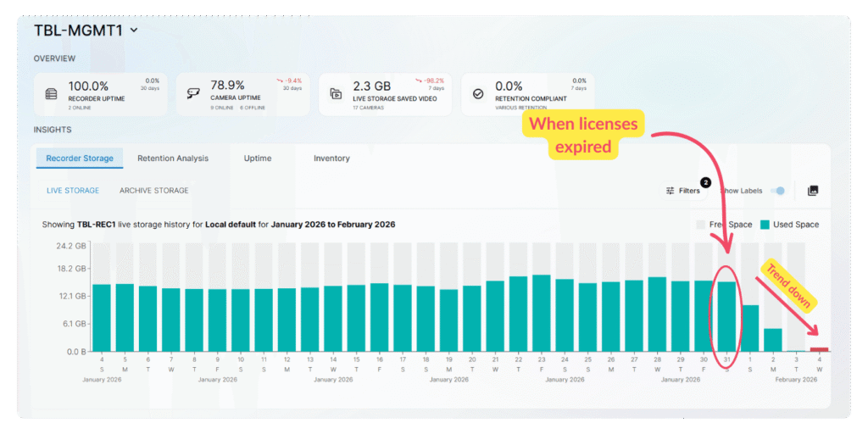Click the camera uptime camera icon
868x434 pixels.
[x=192, y=94]
